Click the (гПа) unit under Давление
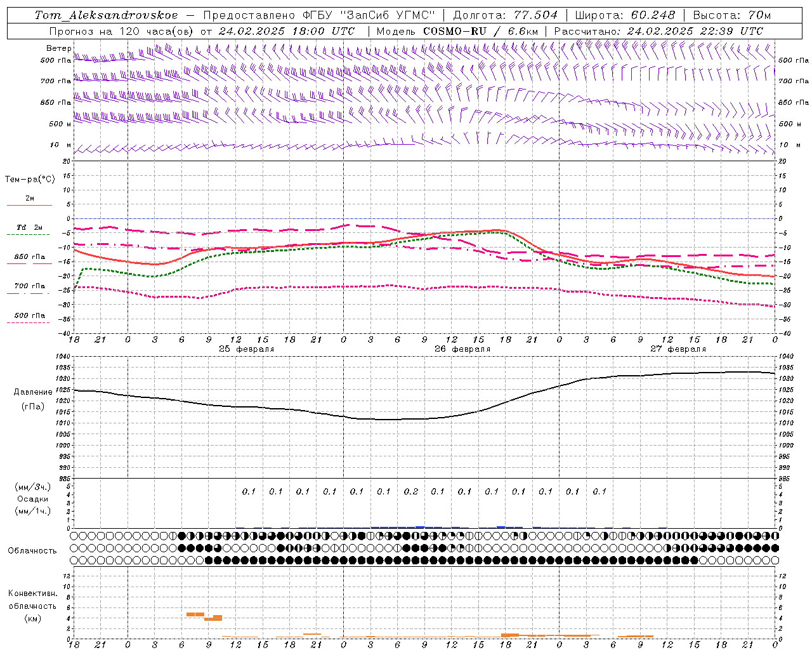This screenshot has width=812, height=650. [32, 406]
